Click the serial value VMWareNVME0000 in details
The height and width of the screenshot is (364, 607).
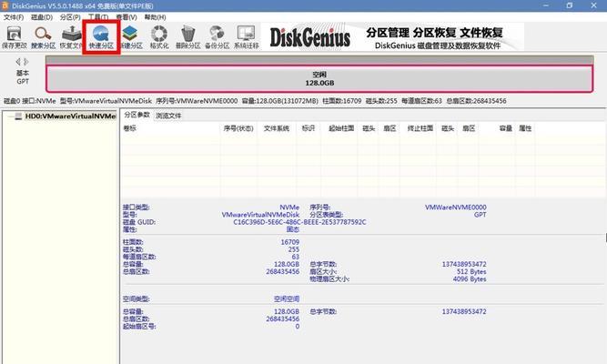click(456, 207)
